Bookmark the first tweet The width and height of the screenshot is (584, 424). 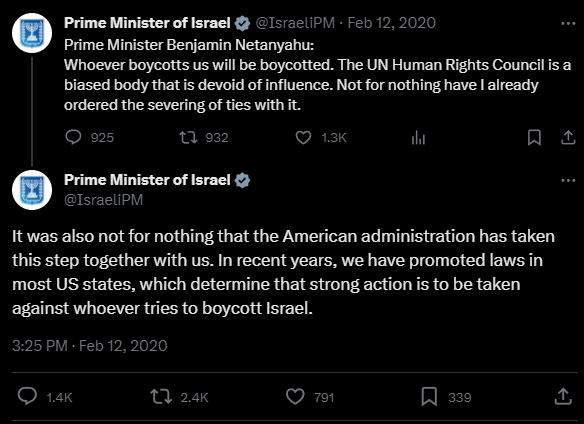534,137
